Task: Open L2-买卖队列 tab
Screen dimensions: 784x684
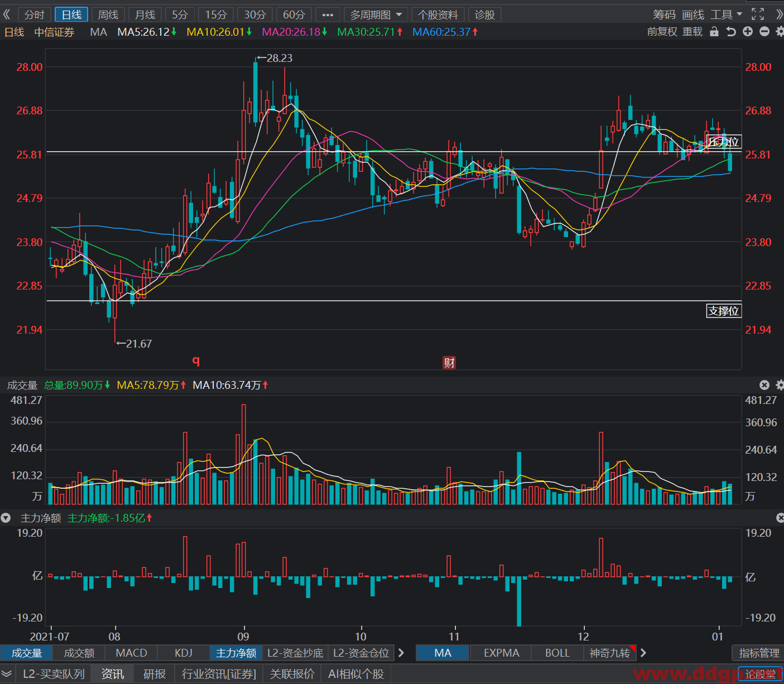Action: tap(54, 674)
